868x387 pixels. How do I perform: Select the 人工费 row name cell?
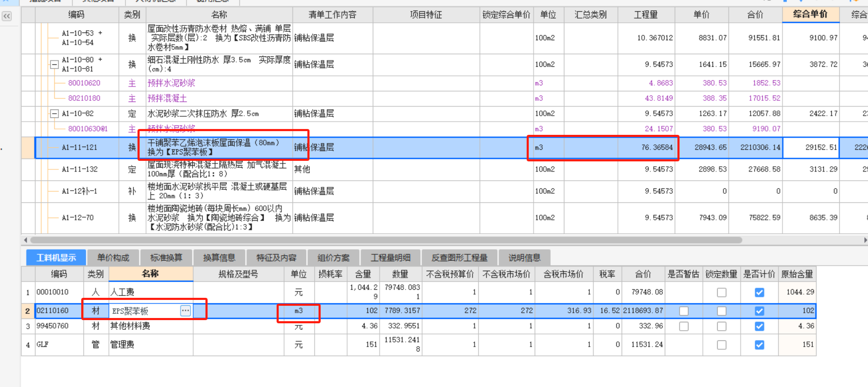[x=151, y=292]
